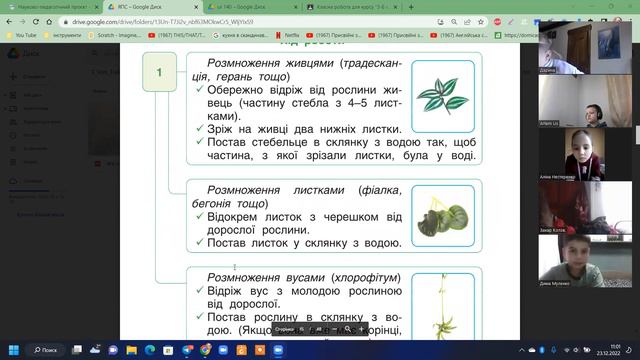Open a new browser tab with plus
Viewport: 640px width, 360px height.
411,7
